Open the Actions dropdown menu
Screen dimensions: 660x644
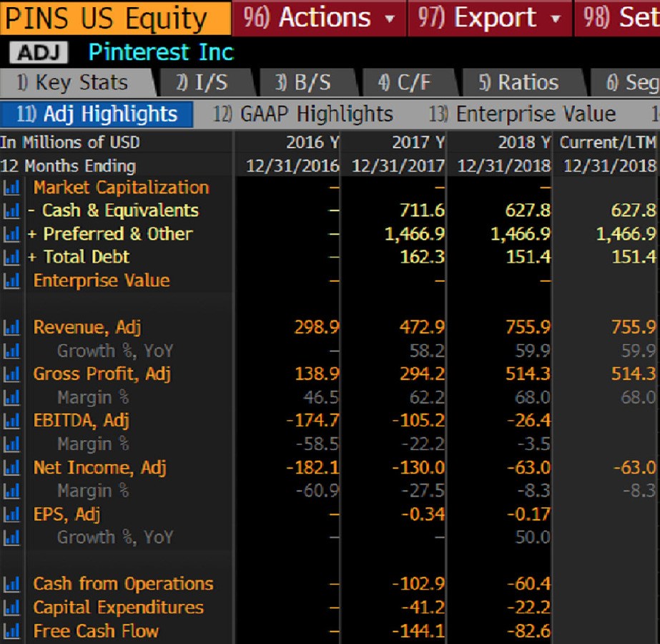[x=320, y=18]
